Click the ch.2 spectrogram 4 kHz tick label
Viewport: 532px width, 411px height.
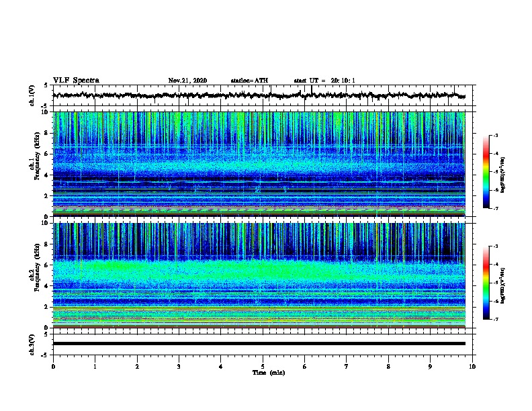(x=46, y=286)
